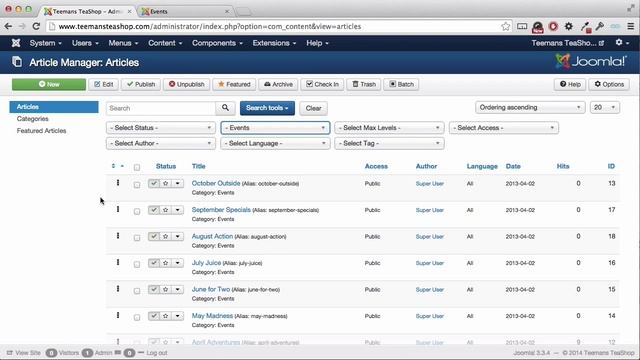Click Log out in the status bar
Viewport: 640px width, 360px height.
(x=157, y=353)
